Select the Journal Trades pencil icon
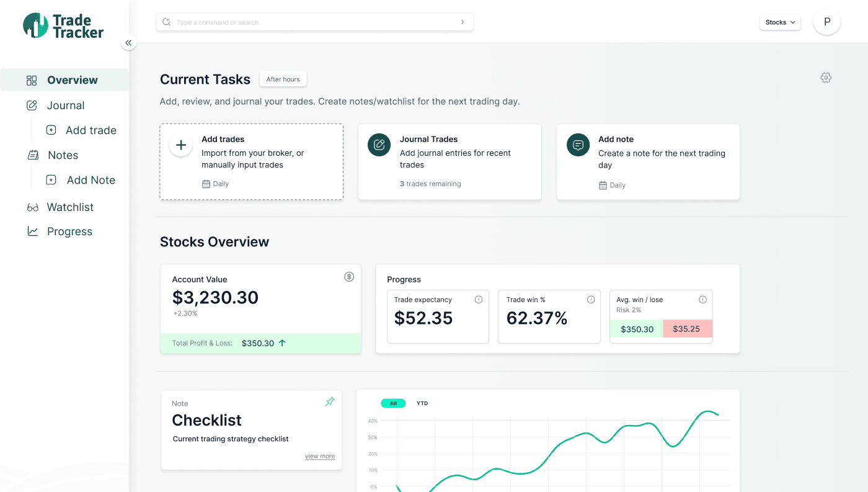Image resolution: width=868 pixels, height=492 pixels. [379, 145]
